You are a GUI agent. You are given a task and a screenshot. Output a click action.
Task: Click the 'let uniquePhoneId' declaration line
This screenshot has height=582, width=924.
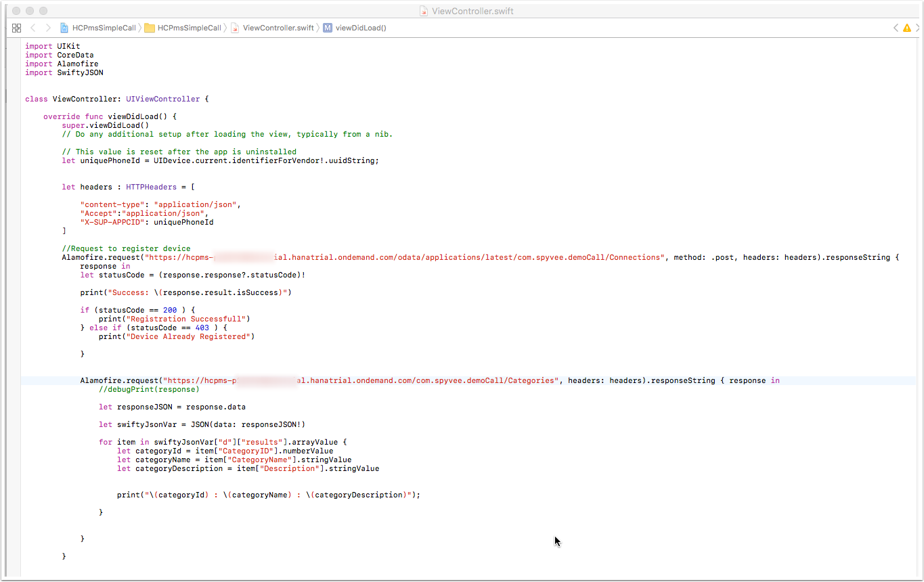(221, 160)
